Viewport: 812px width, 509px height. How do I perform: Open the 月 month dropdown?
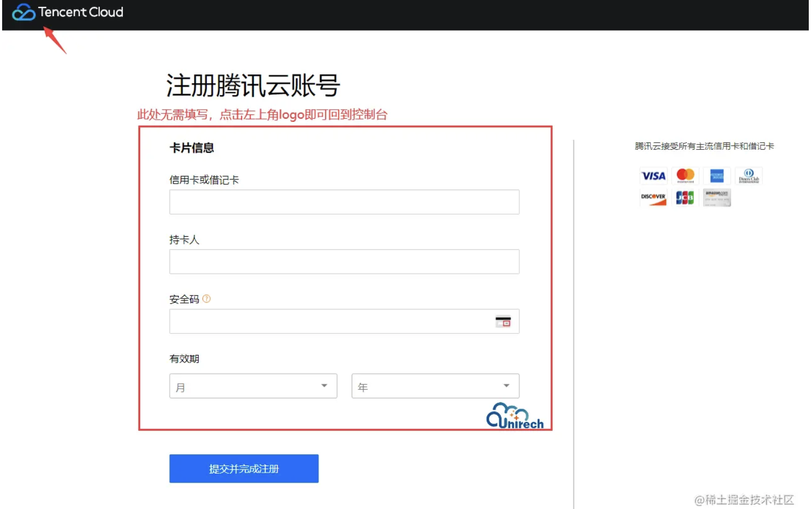pos(253,387)
